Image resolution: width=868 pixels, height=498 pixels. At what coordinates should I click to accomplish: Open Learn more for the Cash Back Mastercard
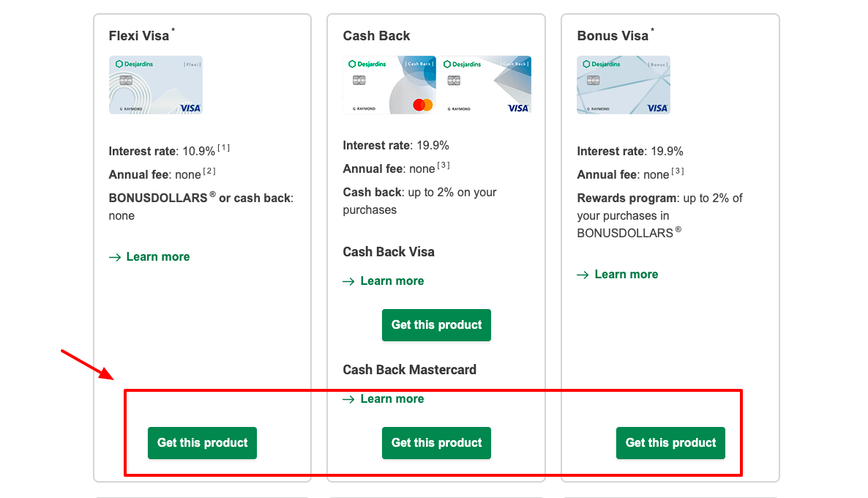pyautogui.click(x=392, y=398)
